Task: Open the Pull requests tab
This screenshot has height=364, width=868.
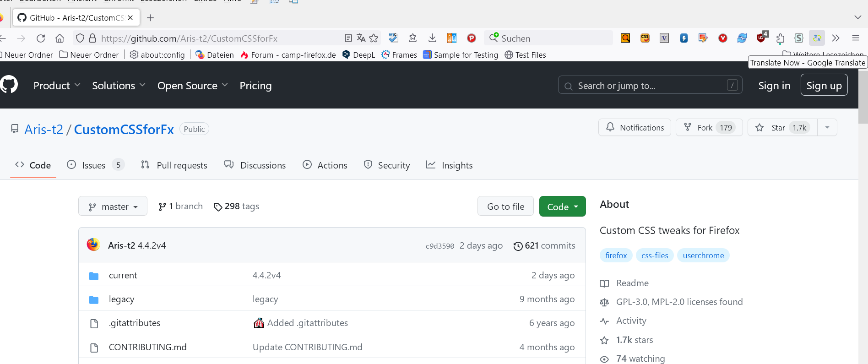Action: (174, 165)
